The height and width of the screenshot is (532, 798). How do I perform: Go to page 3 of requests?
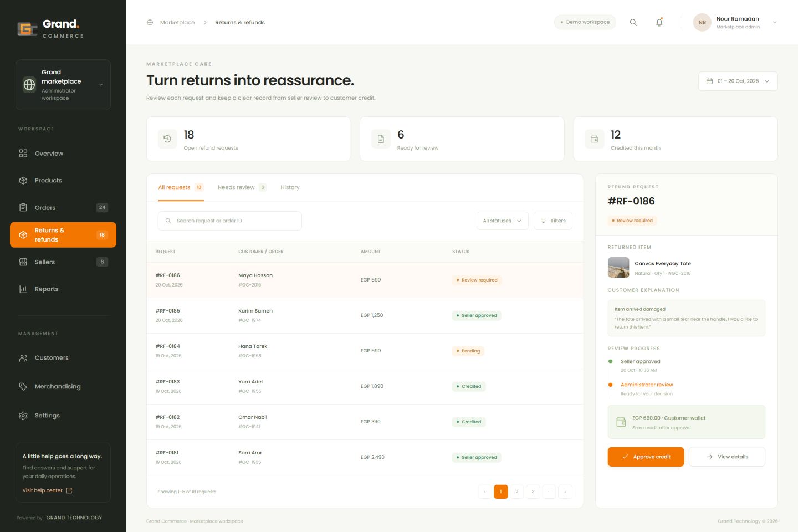coord(533,492)
